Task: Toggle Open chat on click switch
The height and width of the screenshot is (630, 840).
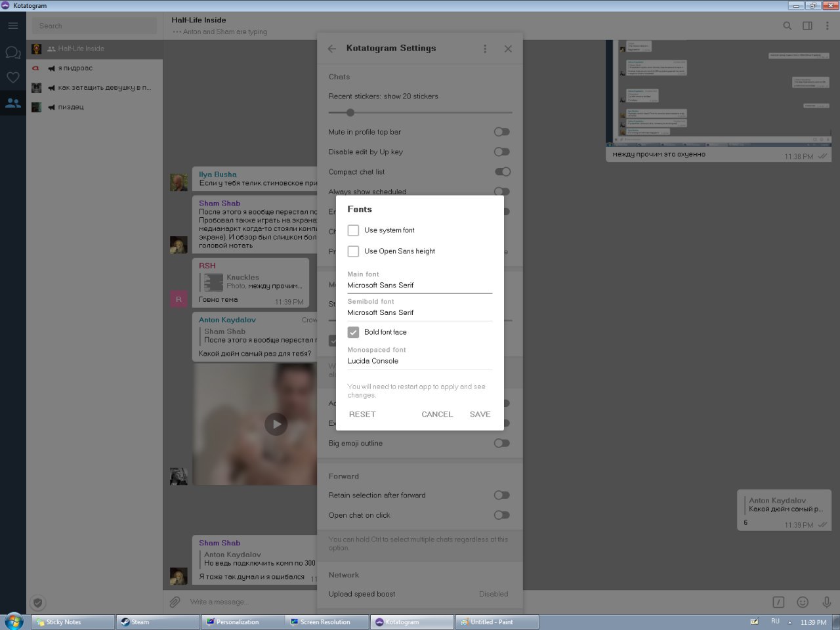Action: [x=502, y=515]
